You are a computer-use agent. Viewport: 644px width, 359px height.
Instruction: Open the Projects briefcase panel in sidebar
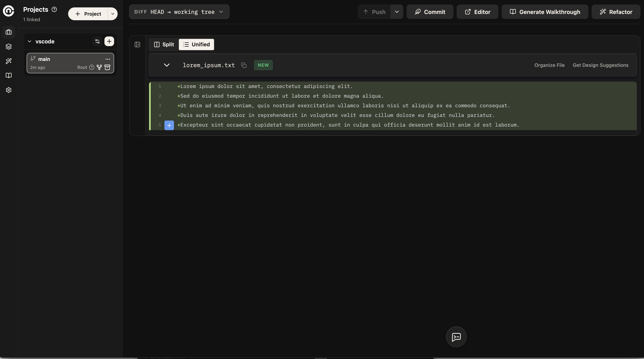9,32
